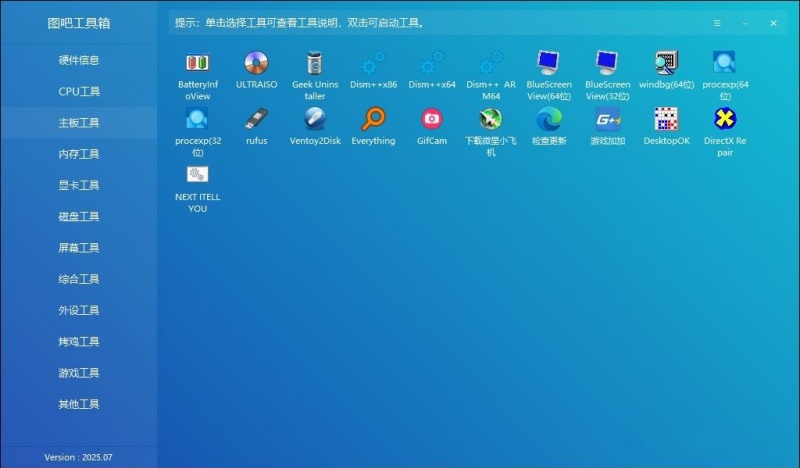The image size is (800, 468).
Task: Switch to the CPU工具 category
Action: 79,91
